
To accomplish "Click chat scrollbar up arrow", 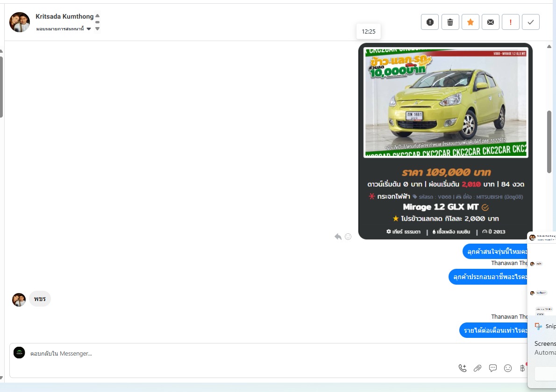I will click(x=549, y=46).
